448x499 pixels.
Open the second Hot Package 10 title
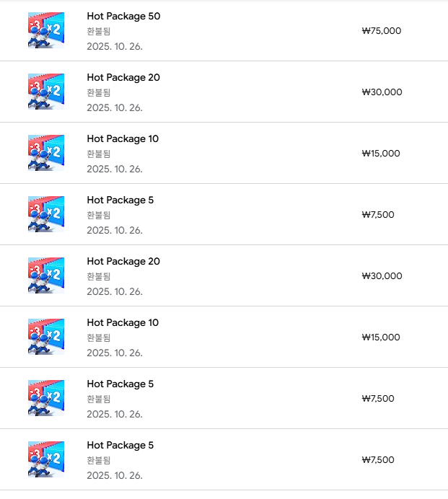123,322
